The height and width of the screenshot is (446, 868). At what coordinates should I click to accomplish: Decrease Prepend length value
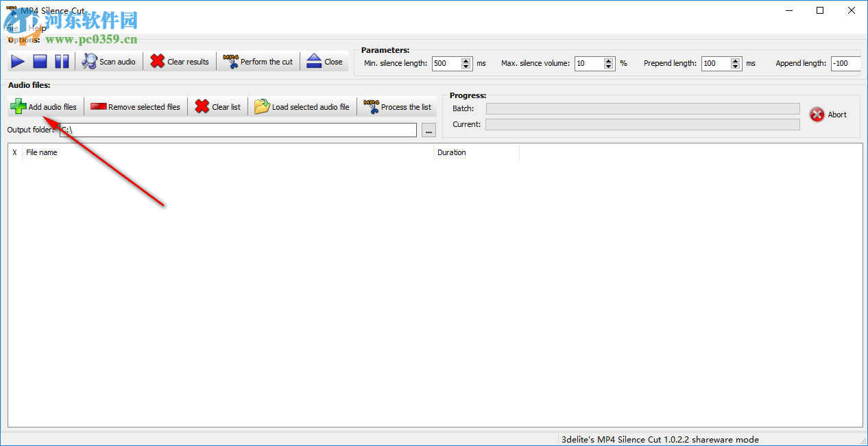[736, 67]
